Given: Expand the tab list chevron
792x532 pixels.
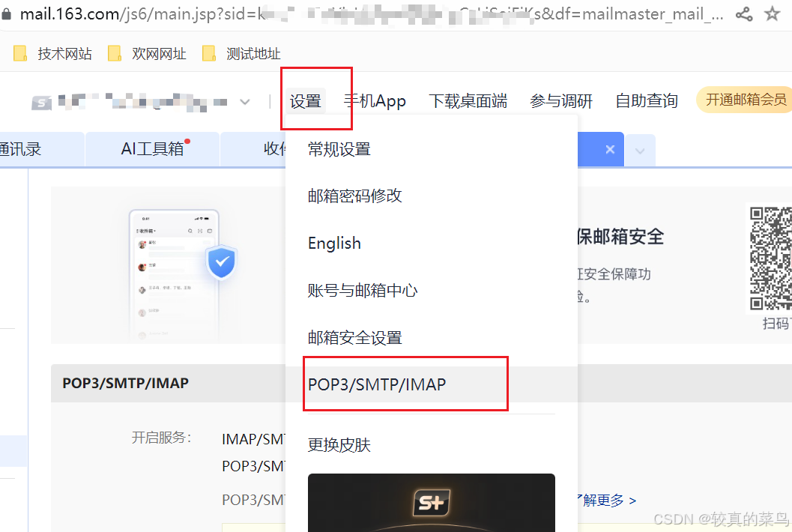Looking at the screenshot, I should 640,151.
